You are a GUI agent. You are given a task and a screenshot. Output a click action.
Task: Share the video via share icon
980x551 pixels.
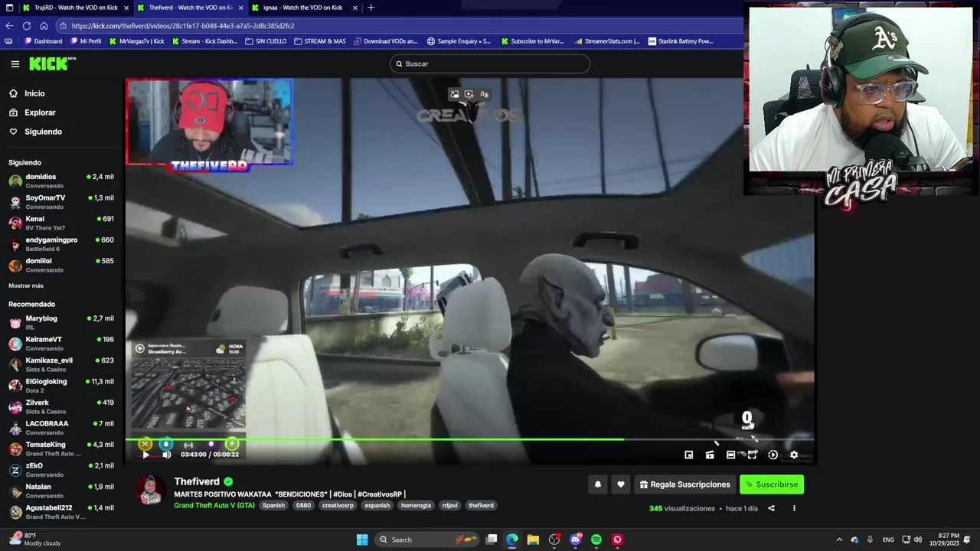tap(771, 508)
